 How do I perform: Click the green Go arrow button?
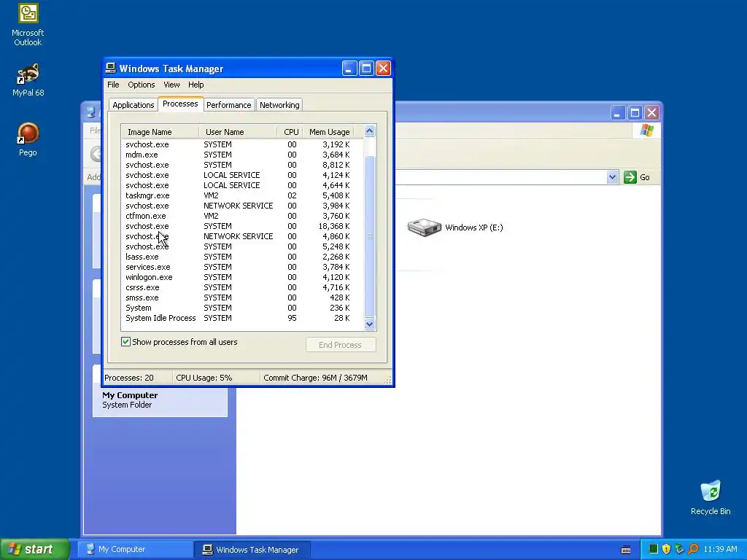[630, 177]
